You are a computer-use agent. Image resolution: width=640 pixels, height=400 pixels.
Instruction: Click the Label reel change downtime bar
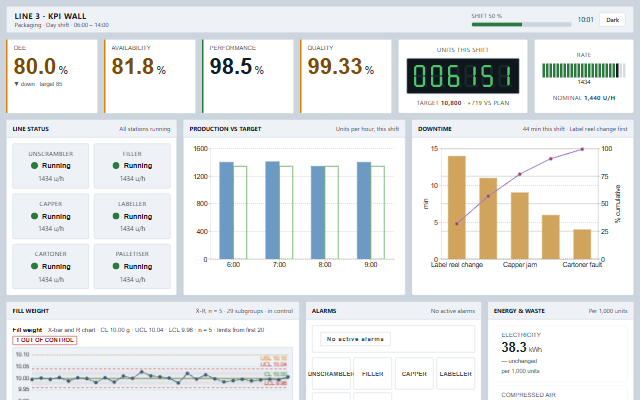457,207
